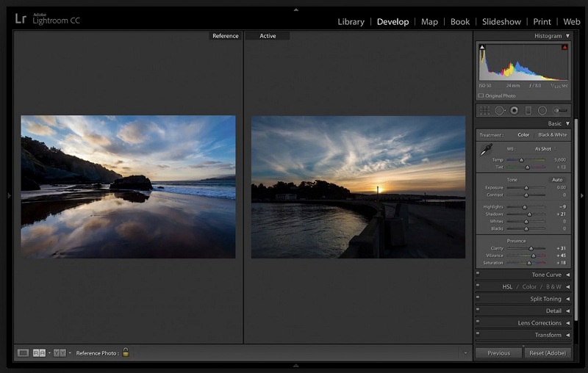Open the B & W tab in HSL header
588x373 pixels.
[553, 287]
